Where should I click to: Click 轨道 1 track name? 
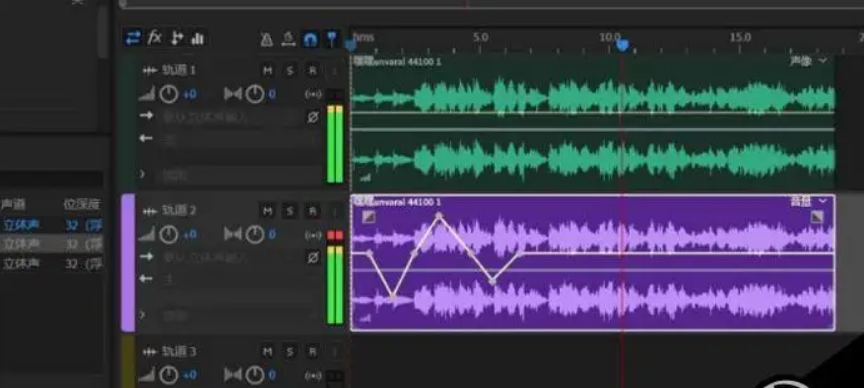pyautogui.click(x=179, y=71)
